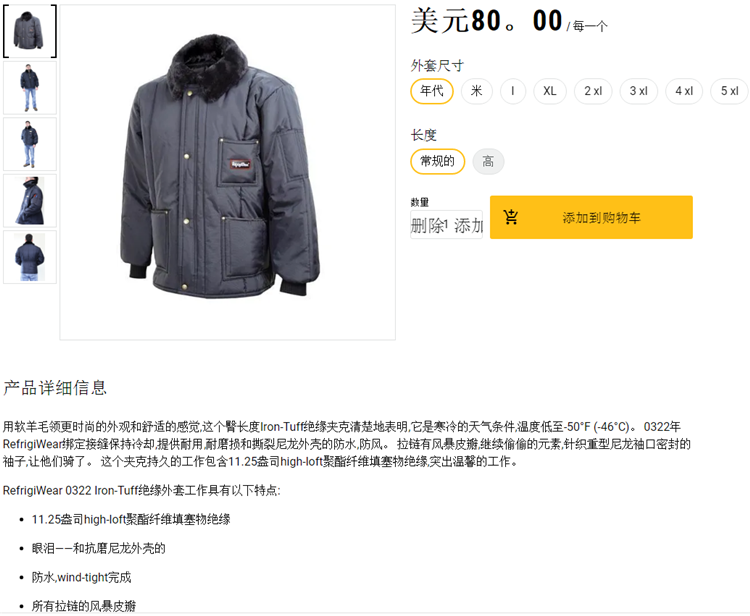The width and height of the screenshot is (750, 616).
Task: Add the item via 添加到购物车 button
Action: coord(591,217)
